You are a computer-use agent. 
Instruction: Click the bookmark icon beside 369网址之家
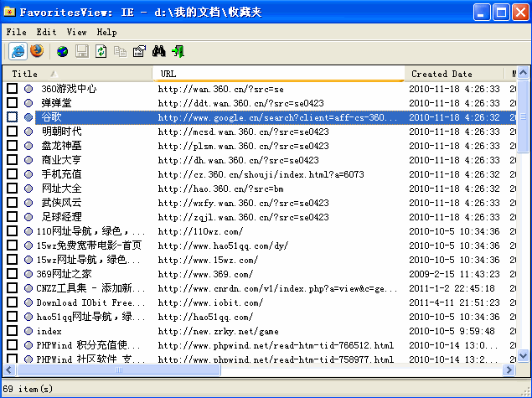pyautogui.click(x=28, y=274)
